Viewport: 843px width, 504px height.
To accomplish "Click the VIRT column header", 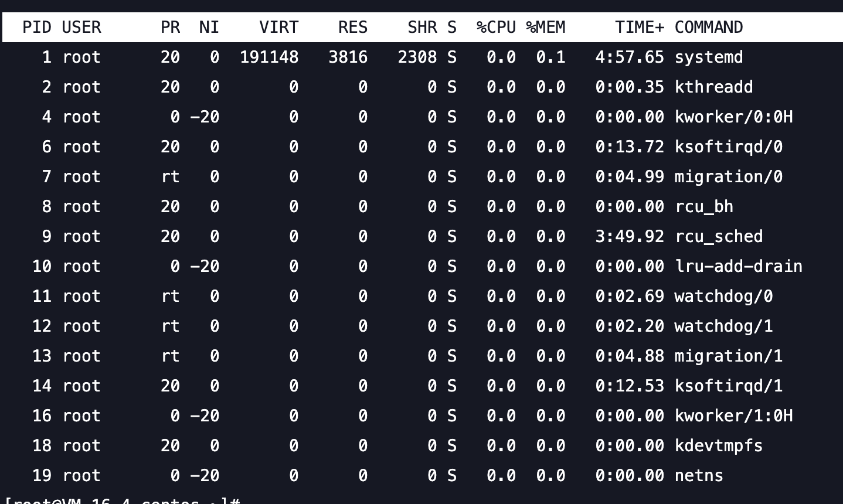I will 278,28.
